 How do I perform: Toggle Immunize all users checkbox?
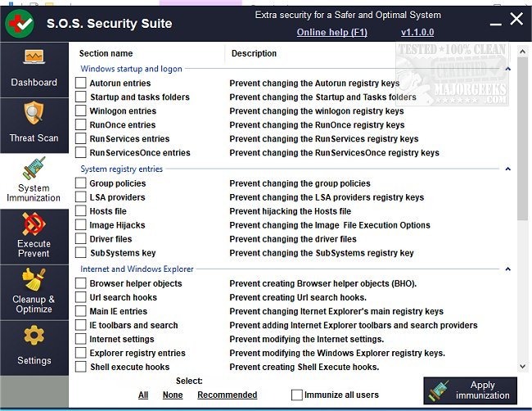click(297, 395)
